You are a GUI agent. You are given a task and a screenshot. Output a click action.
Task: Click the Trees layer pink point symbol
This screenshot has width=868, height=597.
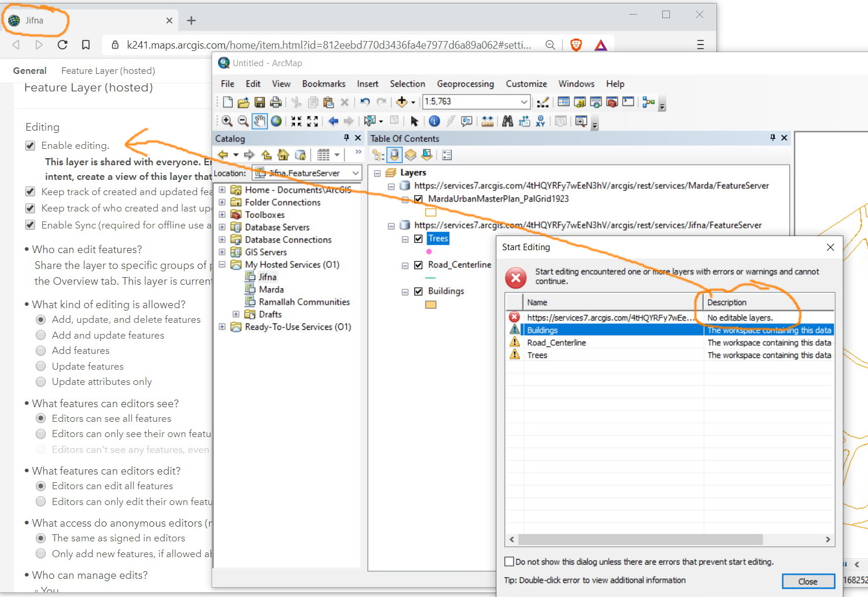(429, 251)
